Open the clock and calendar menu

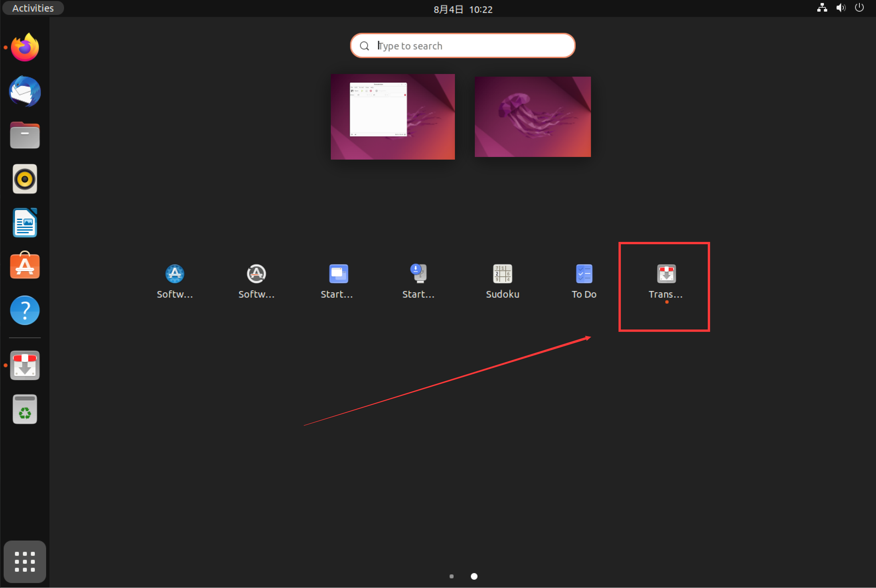[x=463, y=9]
